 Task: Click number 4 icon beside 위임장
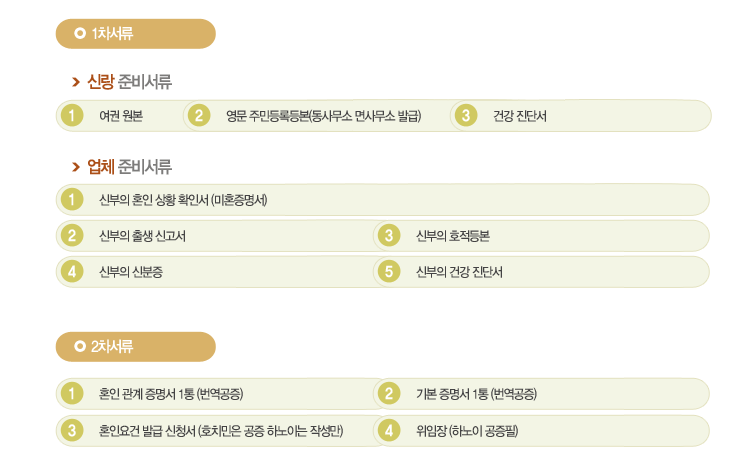(x=387, y=430)
